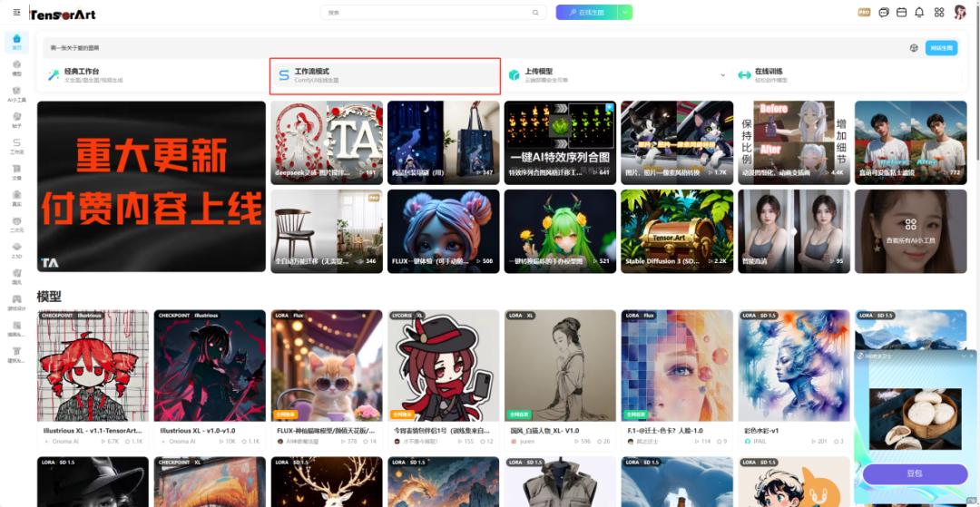Viewport: 980px width, 507px height.
Task: Select 建筑 category in sidebar
Action: click(x=17, y=356)
